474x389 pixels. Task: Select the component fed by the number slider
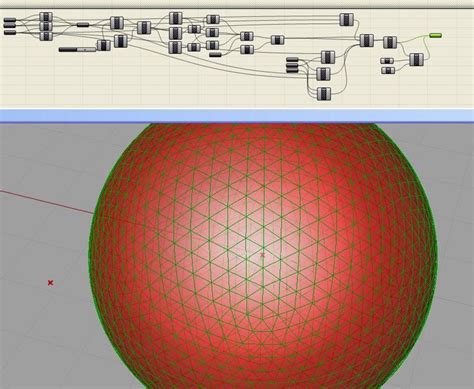104,45
